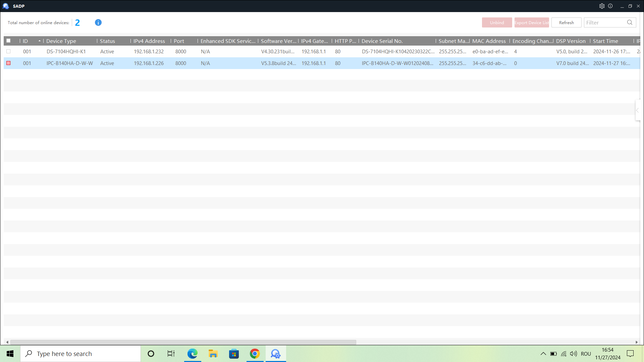
Task: Sort devices by IPv4 Address column header
Action: click(149, 41)
